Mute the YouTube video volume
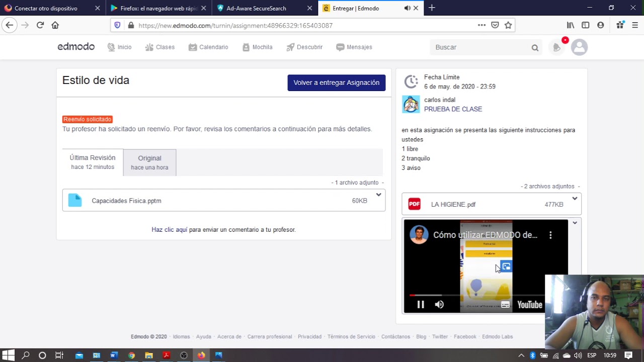Image resolution: width=644 pixels, height=362 pixels. 439,304
